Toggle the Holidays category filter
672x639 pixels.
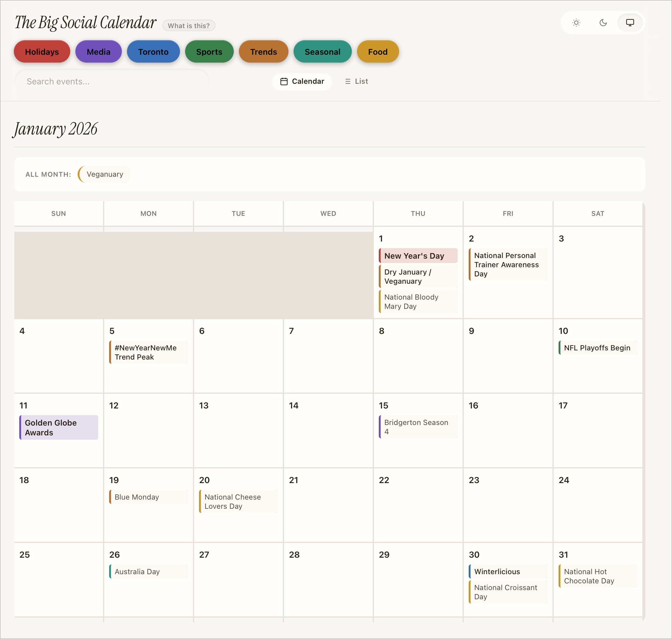pos(42,51)
